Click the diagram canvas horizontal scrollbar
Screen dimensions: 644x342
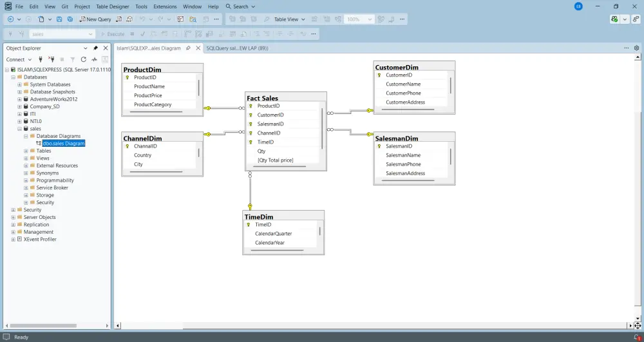pyautogui.click(x=372, y=326)
